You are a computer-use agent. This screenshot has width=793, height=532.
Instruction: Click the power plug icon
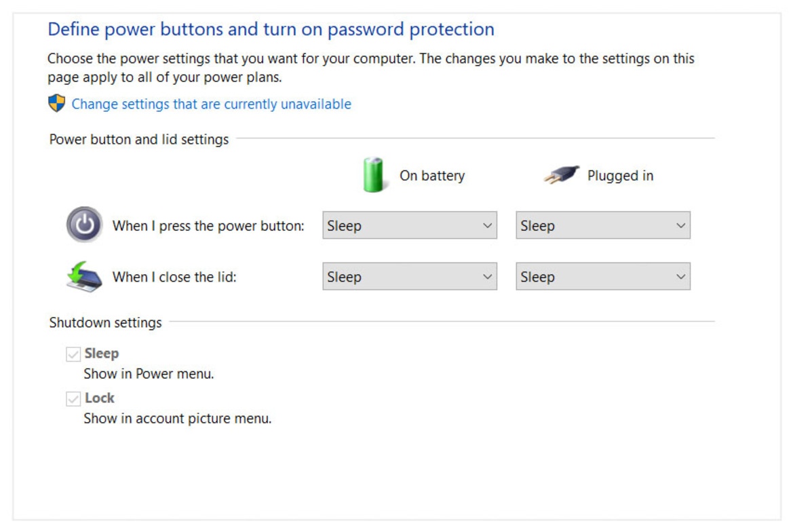tap(562, 175)
